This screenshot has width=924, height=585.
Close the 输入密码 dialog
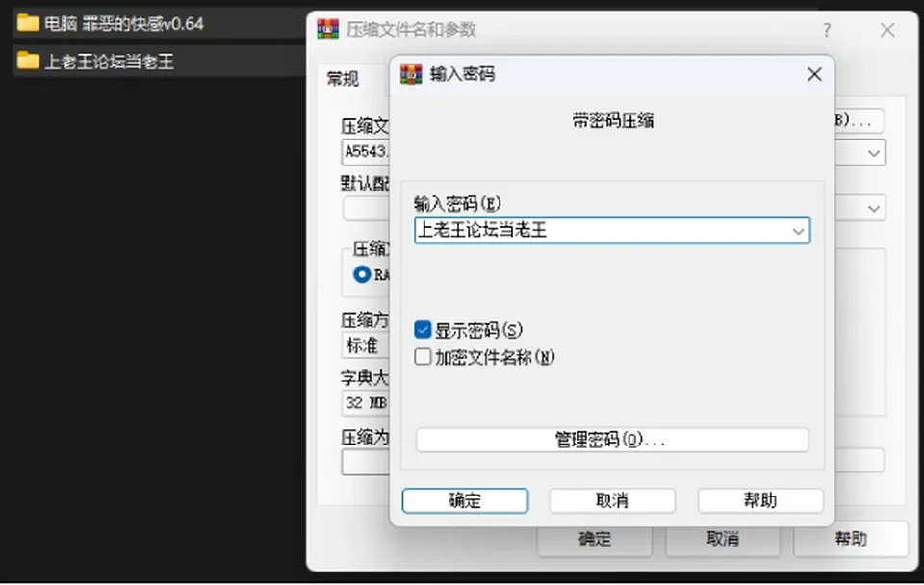click(814, 74)
